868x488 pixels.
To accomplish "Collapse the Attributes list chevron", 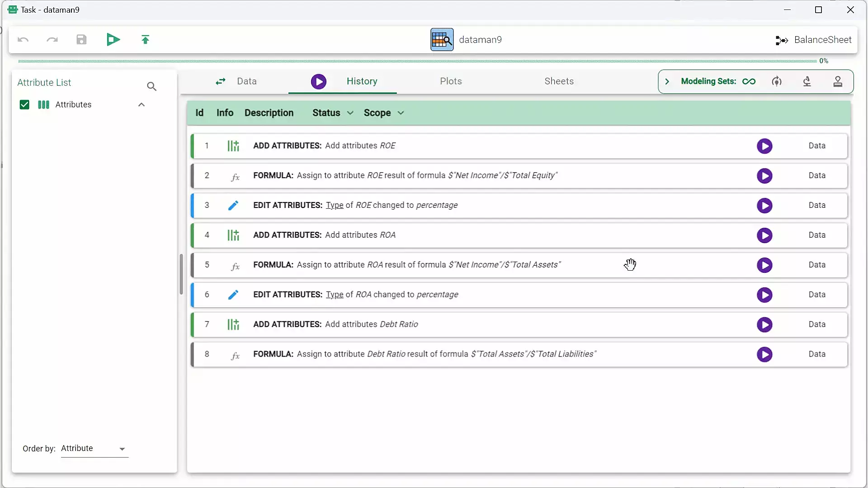I will [x=142, y=105].
